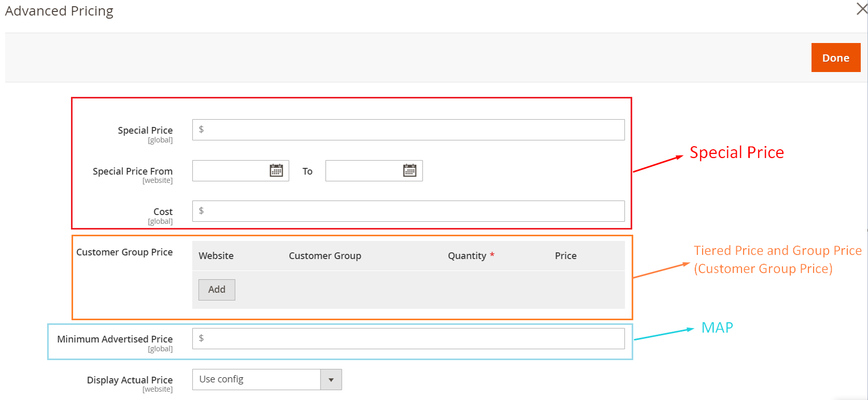This screenshot has width=868, height=400.
Task: Click the Display Actual Price label
Action: [130, 380]
